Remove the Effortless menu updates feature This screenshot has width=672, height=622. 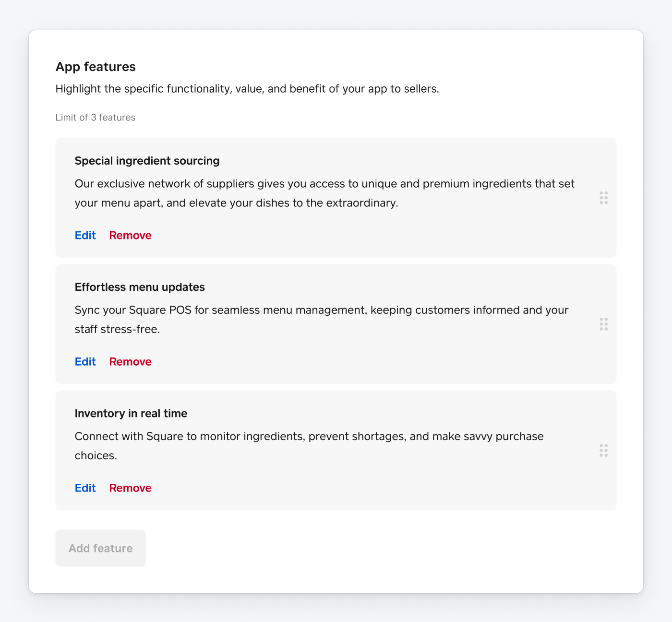tap(130, 361)
